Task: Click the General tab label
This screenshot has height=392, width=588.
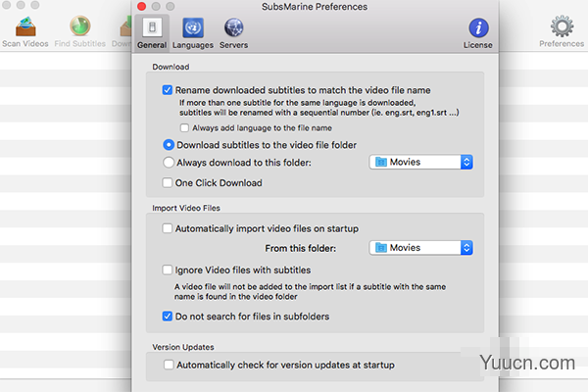Action: (152, 45)
